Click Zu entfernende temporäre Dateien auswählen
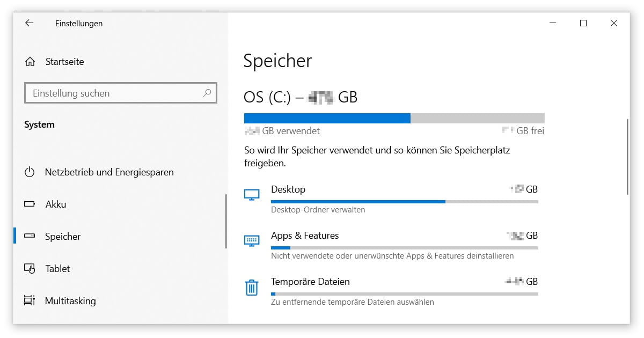The height and width of the screenshot is (338, 644). pyautogui.click(x=352, y=302)
